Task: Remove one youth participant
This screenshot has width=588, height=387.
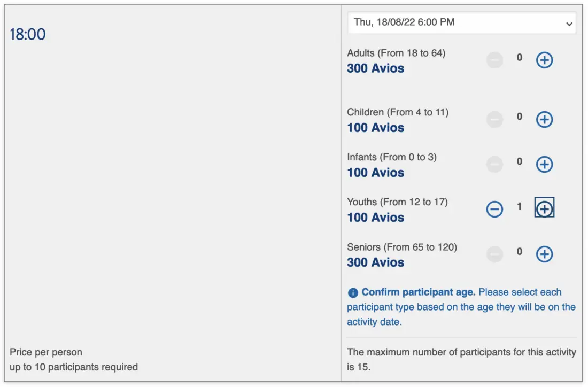Action: point(494,209)
